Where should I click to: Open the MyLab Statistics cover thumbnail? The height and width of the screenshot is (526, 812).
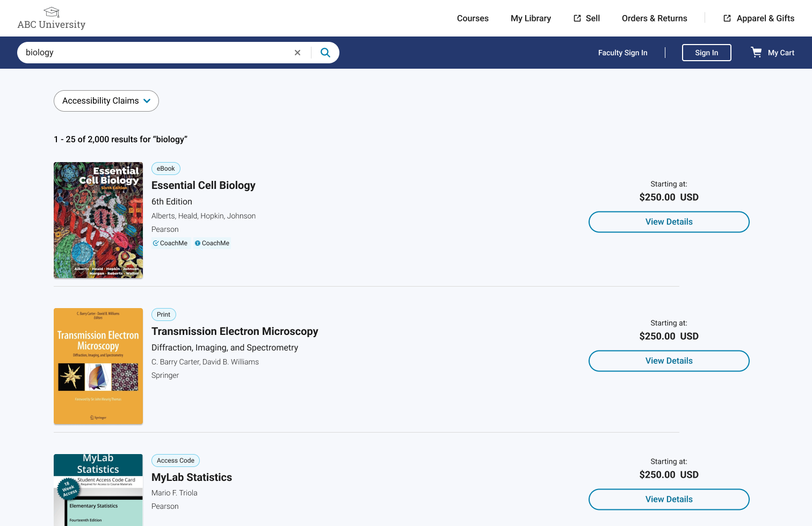98,490
